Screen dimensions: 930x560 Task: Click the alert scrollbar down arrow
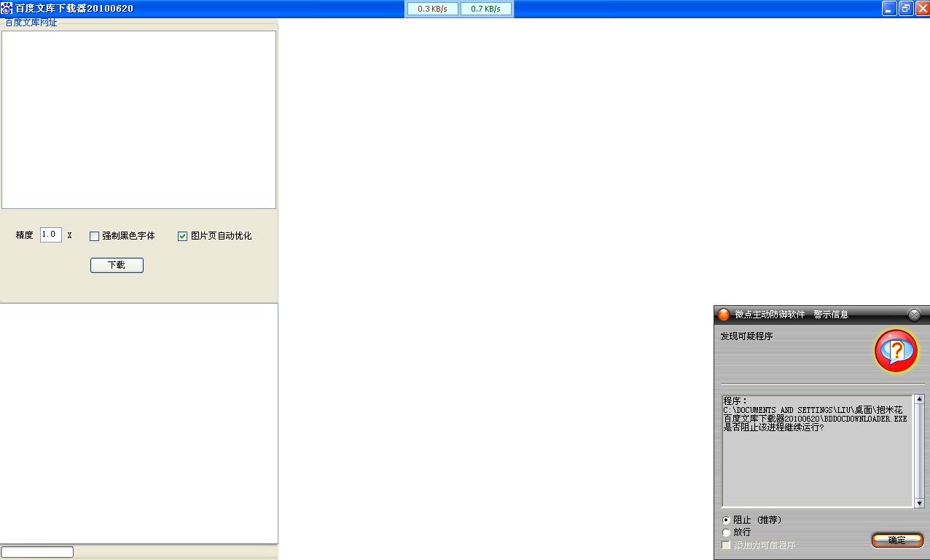(919, 503)
